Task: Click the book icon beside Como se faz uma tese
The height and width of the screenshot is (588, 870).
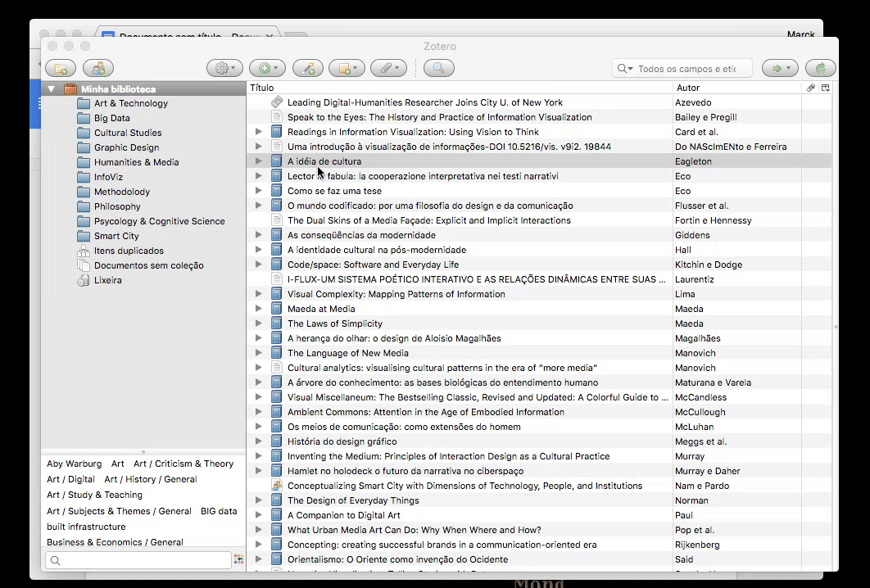Action: (276, 191)
